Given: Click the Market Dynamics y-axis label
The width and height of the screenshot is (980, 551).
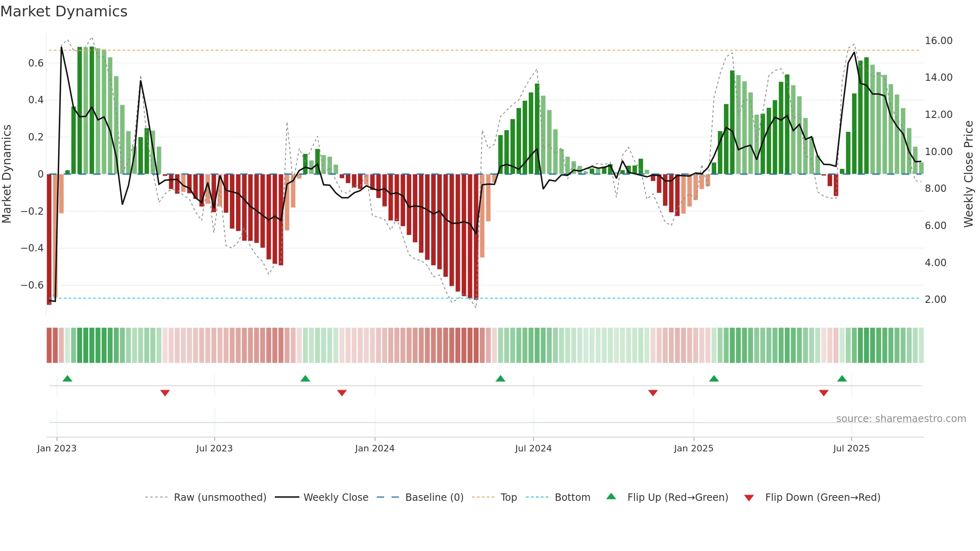Looking at the screenshot, I should coord(7,174).
